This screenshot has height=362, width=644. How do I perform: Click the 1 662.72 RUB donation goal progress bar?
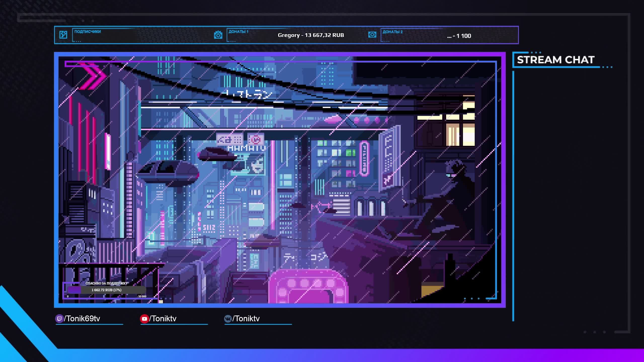(106, 290)
